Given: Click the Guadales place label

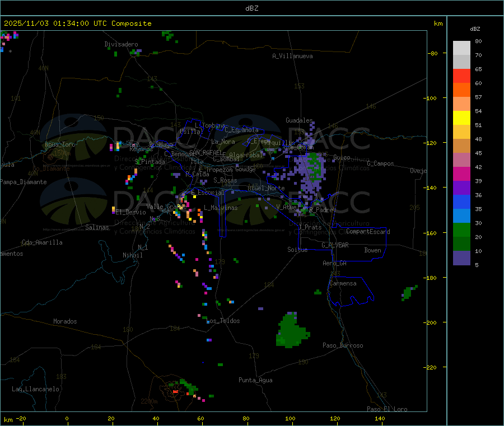Looking at the screenshot, I should (299, 120).
